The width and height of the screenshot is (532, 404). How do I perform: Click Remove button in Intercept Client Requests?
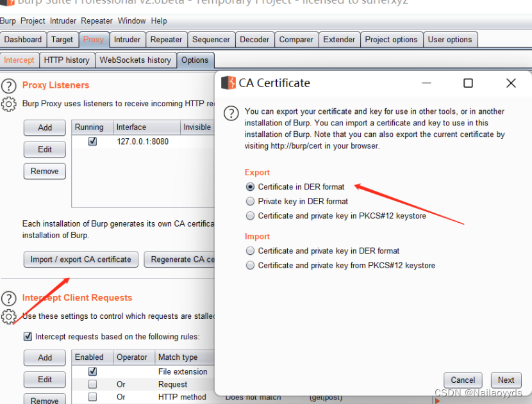pyautogui.click(x=45, y=400)
